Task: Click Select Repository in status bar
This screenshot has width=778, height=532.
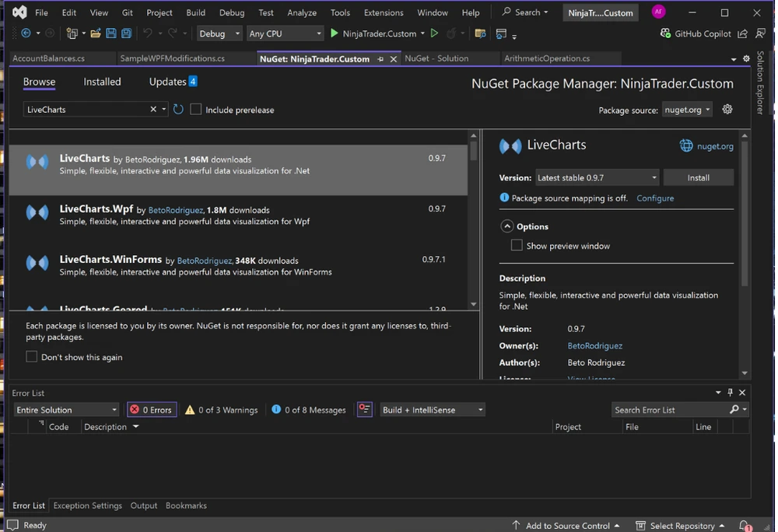Action: [x=682, y=525]
